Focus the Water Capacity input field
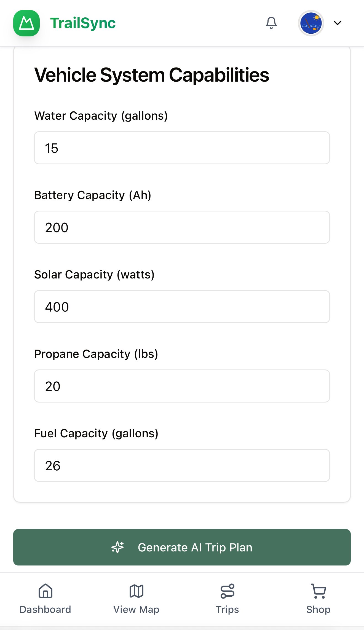Image resolution: width=364 pixels, height=630 pixels. pos(182,148)
